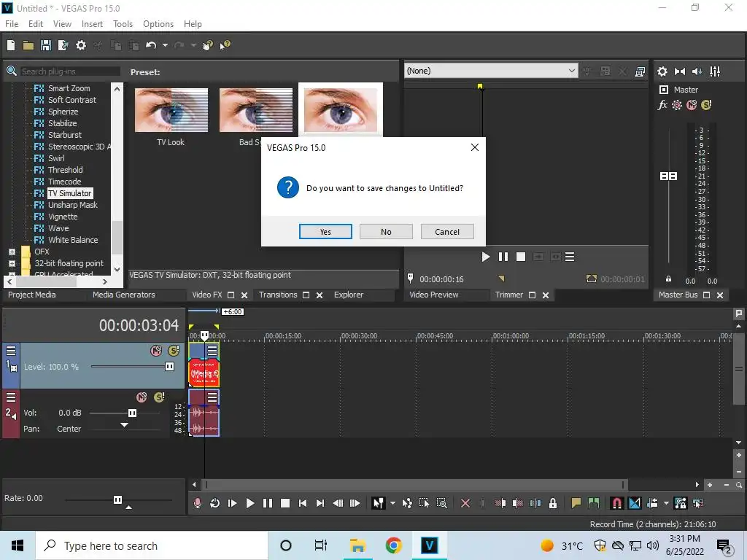Open audio track 2 hamburger menu
This screenshot has height=560, width=747.
click(11, 397)
